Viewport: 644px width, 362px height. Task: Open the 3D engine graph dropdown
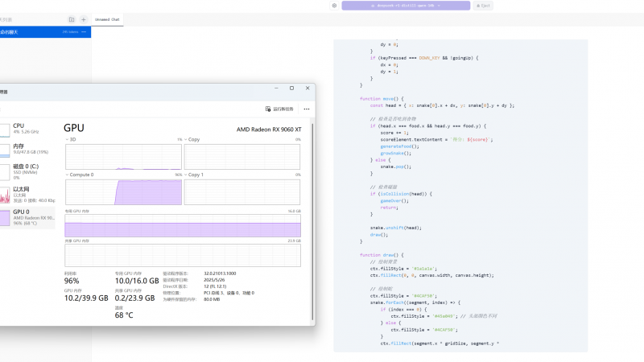[68, 139]
